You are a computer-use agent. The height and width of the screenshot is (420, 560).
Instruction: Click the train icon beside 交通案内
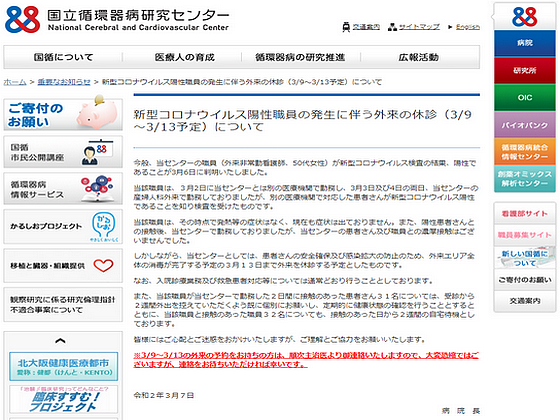pos(346,27)
